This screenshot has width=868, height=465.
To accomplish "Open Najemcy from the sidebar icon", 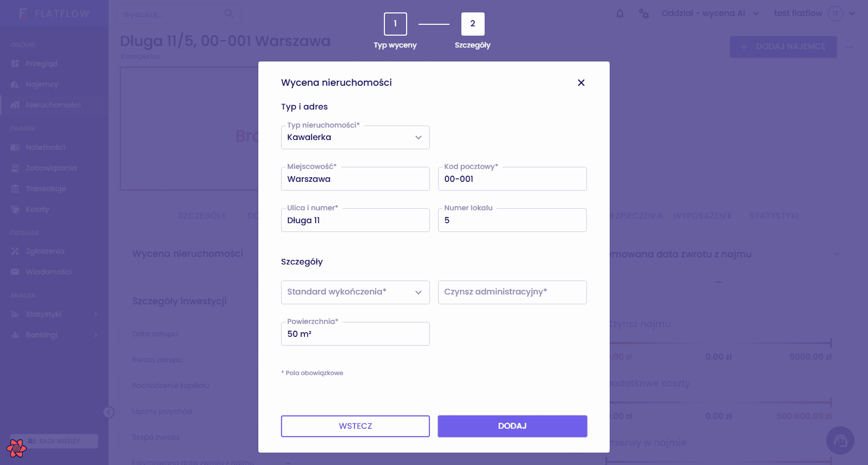I will tap(15, 84).
